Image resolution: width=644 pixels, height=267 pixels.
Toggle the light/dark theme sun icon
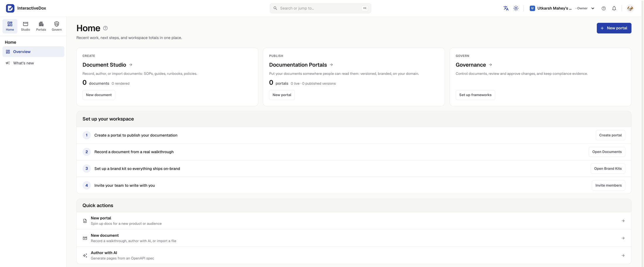(x=516, y=8)
